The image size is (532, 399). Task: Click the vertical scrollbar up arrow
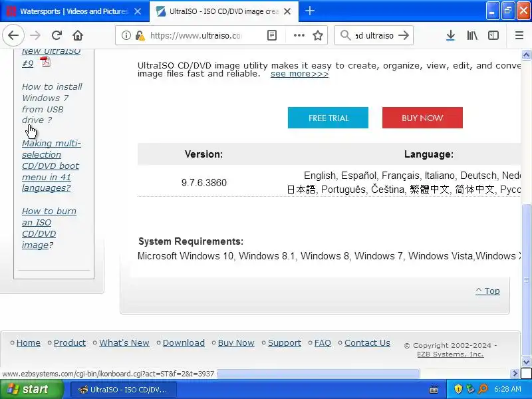pyautogui.click(x=526, y=55)
